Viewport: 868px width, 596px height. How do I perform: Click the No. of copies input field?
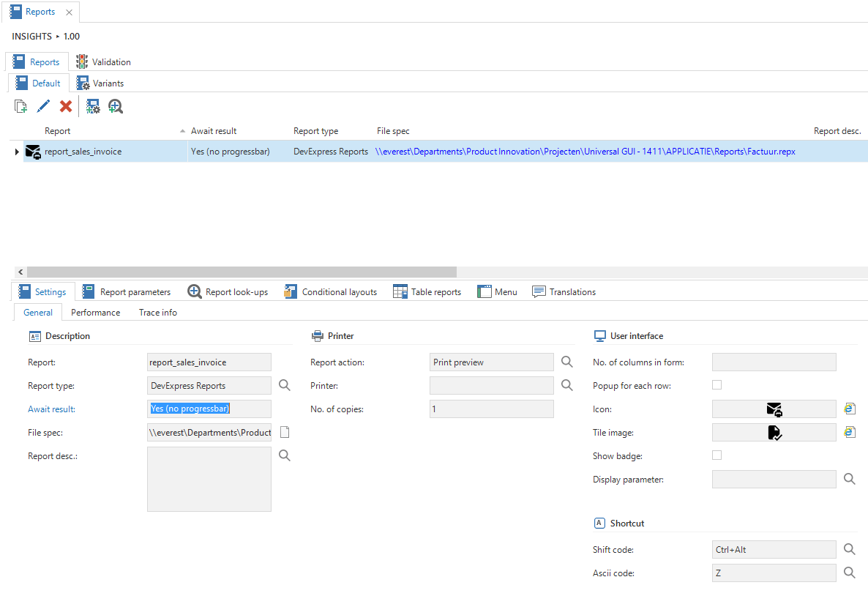point(491,409)
